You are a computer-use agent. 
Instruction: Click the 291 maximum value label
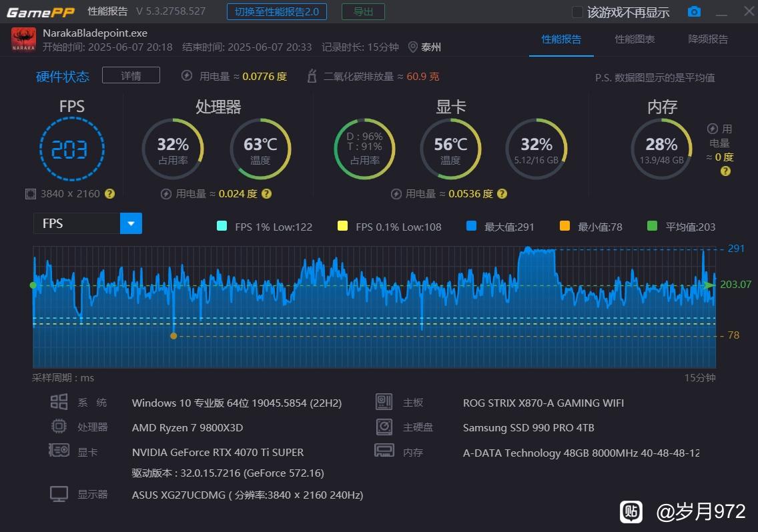click(736, 249)
